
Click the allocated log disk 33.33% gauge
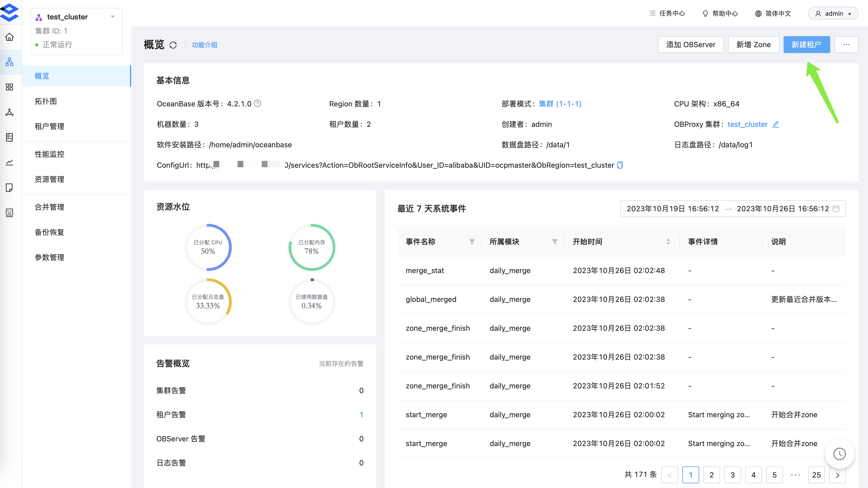(x=208, y=302)
